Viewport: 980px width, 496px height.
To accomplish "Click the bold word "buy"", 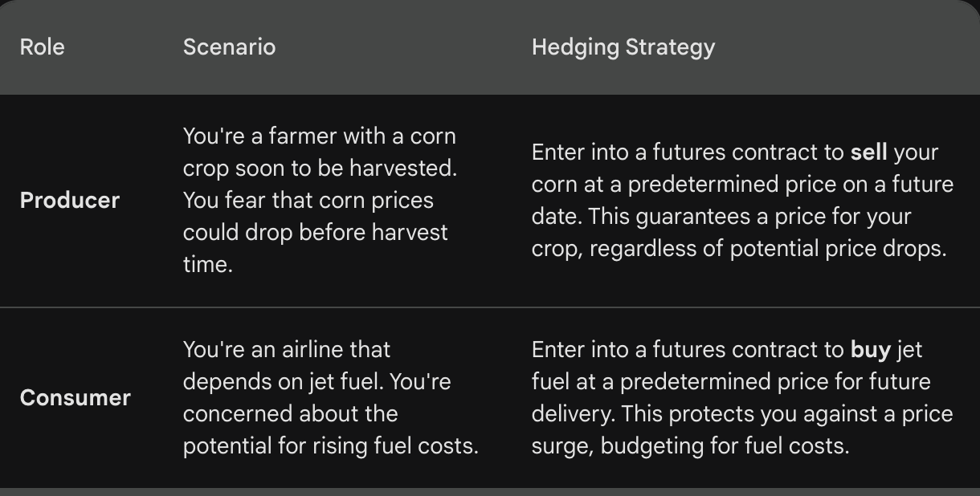I will coord(870,350).
